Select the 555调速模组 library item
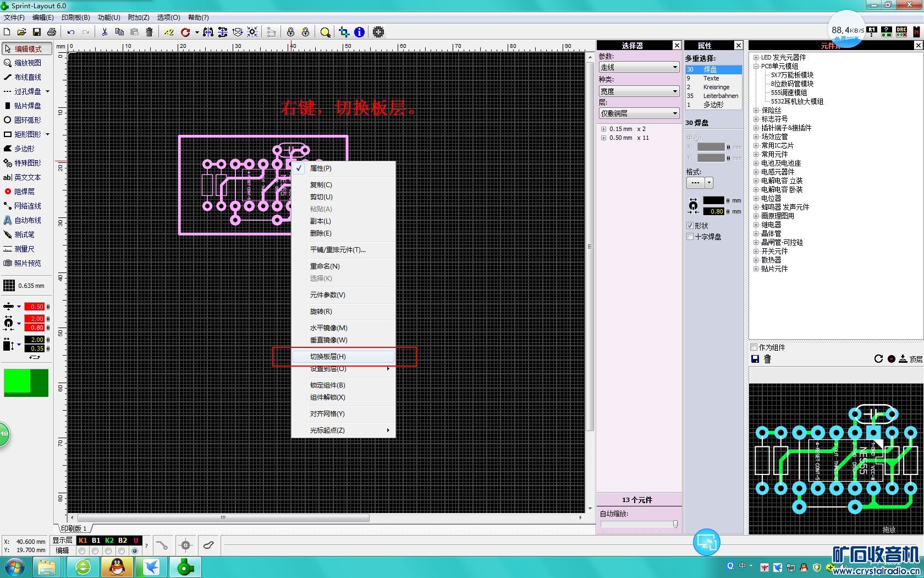 click(x=789, y=92)
